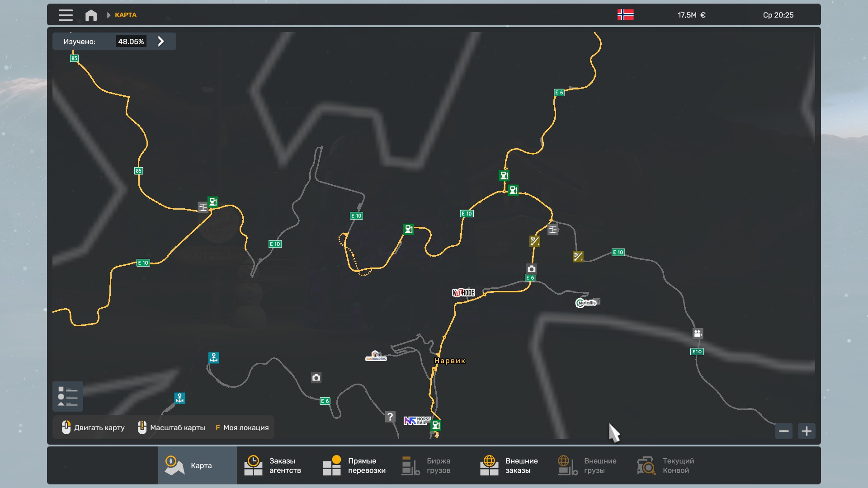Click the КАРТА breadcrumb label
Screen dimensions: 868x488
coord(126,15)
